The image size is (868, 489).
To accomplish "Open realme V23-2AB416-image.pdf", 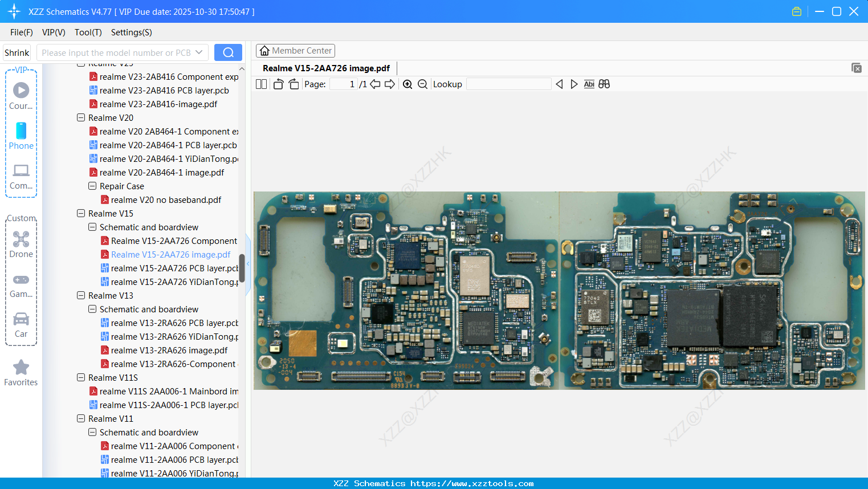I will tap(158, 104).
